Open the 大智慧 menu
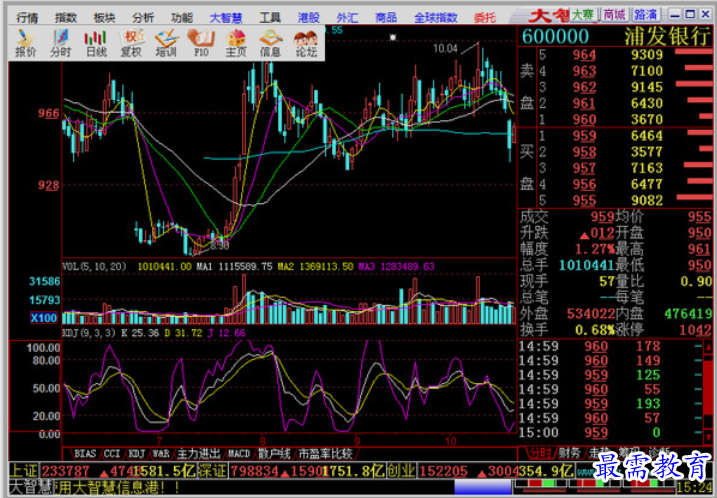This screenshot has width=717, height=498. (x=226, y=17)
